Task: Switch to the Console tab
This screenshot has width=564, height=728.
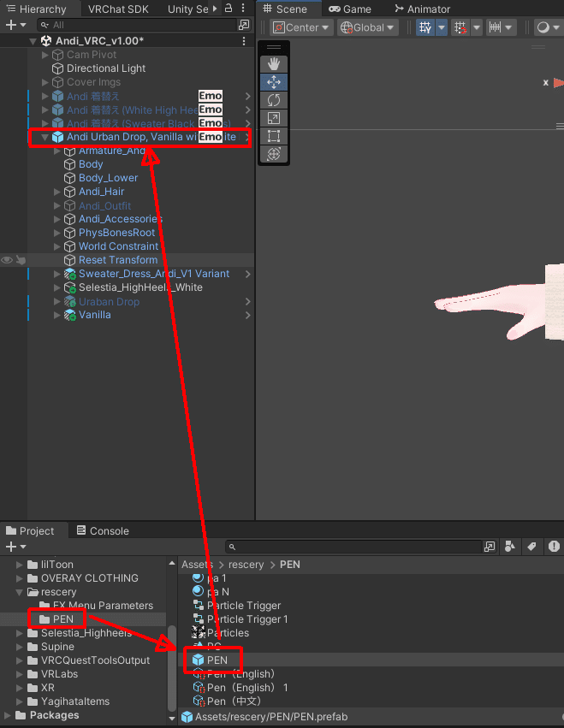Action: click(103, 530)
